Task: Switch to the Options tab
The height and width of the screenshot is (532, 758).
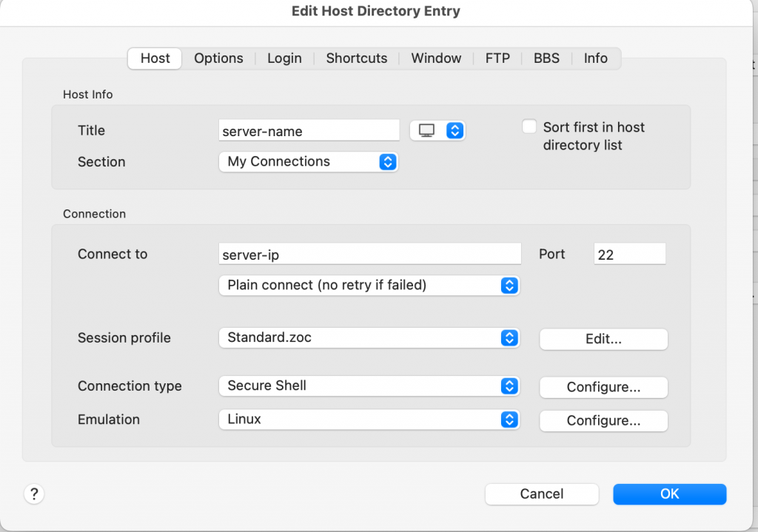Action: [218, 58]
